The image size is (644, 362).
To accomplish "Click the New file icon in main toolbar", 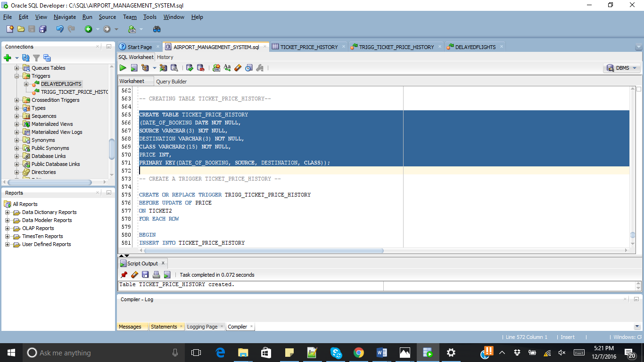I will click(10, 29).
